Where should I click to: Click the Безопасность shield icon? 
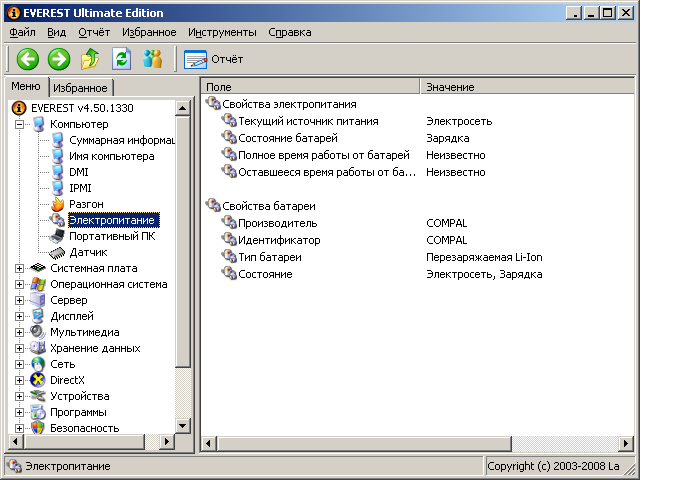click(38, 428)
